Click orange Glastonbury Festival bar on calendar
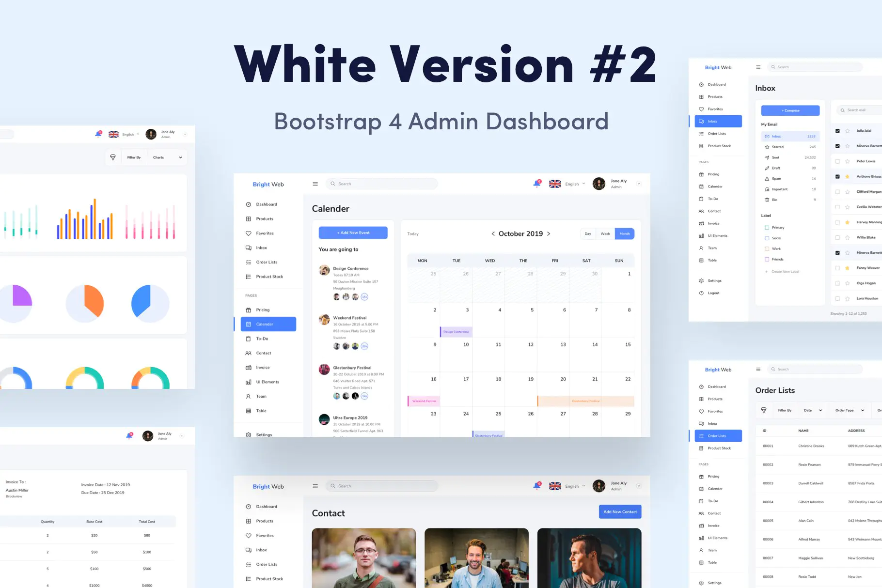This screenshot has height=588, width=882. [586, 401]
